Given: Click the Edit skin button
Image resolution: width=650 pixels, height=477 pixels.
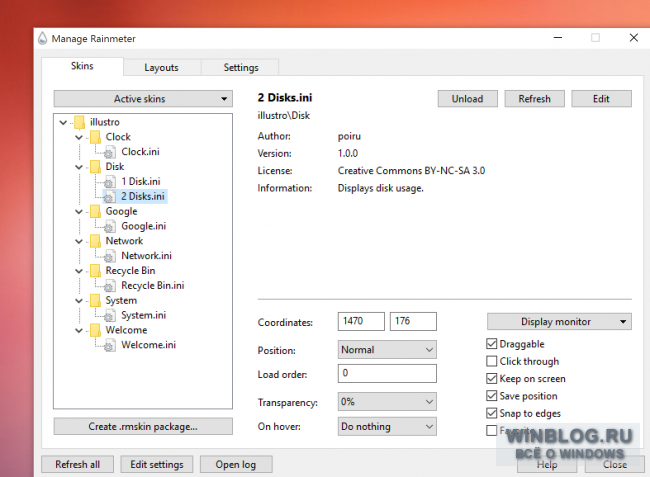Looking at the screenshot, I should 601,99.
